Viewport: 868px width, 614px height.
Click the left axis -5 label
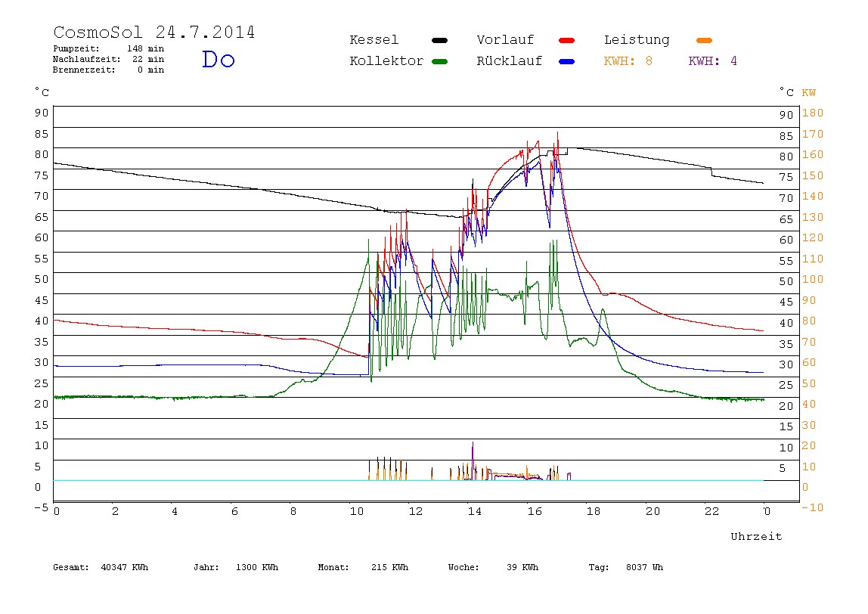[x=41, y=507]
